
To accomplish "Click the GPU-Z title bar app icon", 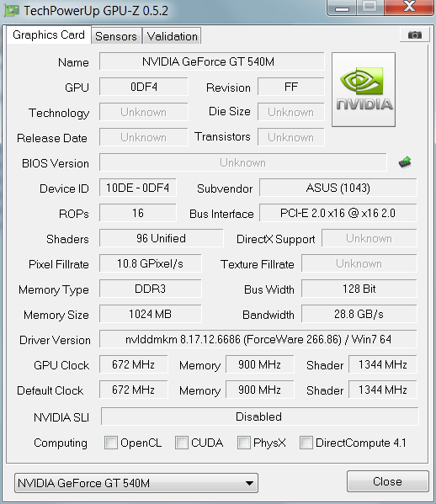I will [12, 11].
